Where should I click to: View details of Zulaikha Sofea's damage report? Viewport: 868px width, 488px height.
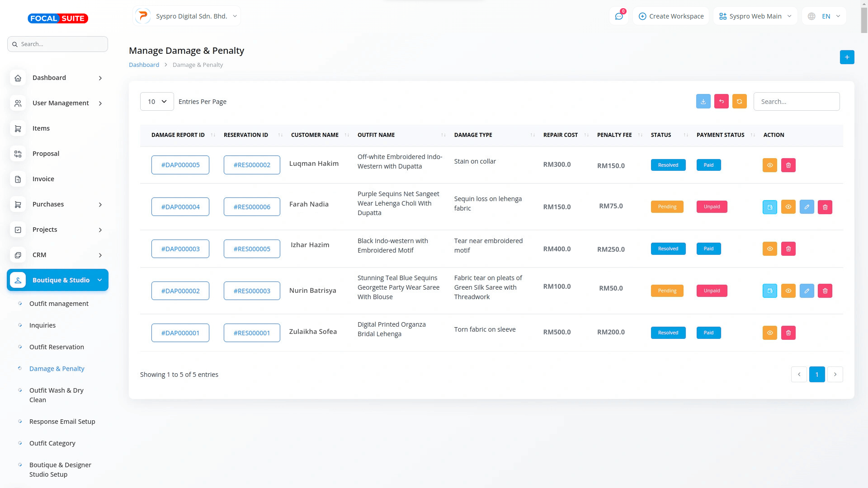[x=769, y=333]
